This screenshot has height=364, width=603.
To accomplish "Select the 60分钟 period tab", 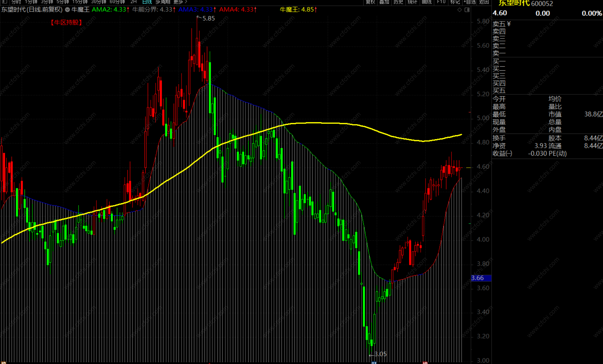I will coord(117,2).
